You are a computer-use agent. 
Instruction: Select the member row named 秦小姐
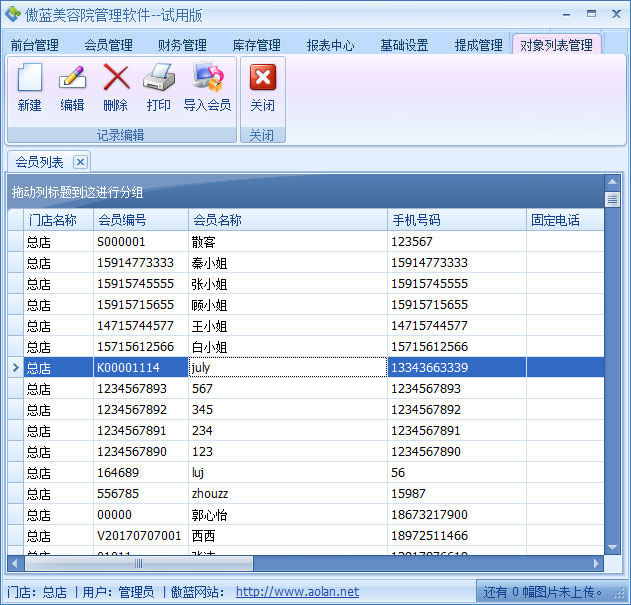click(x=209, y=263)
